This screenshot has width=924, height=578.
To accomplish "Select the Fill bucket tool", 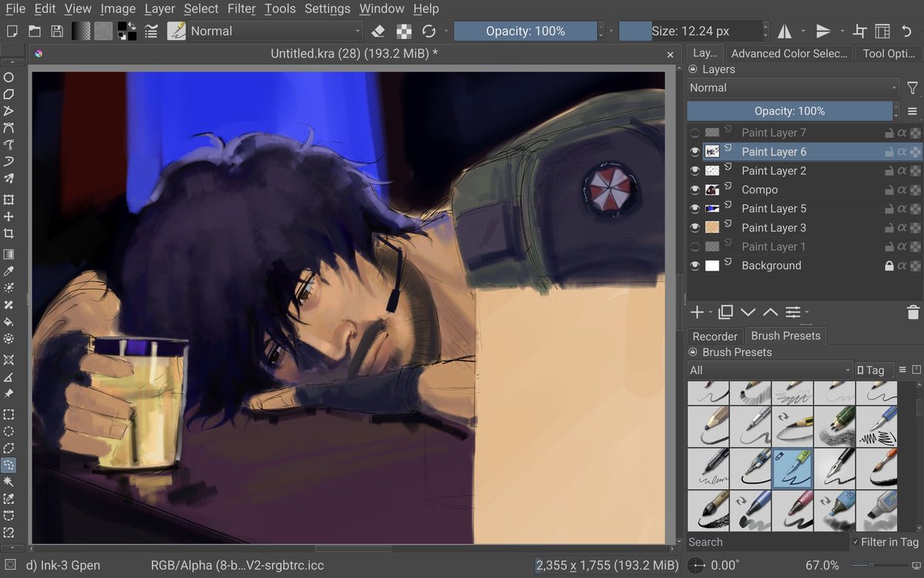I will point(8,321).
